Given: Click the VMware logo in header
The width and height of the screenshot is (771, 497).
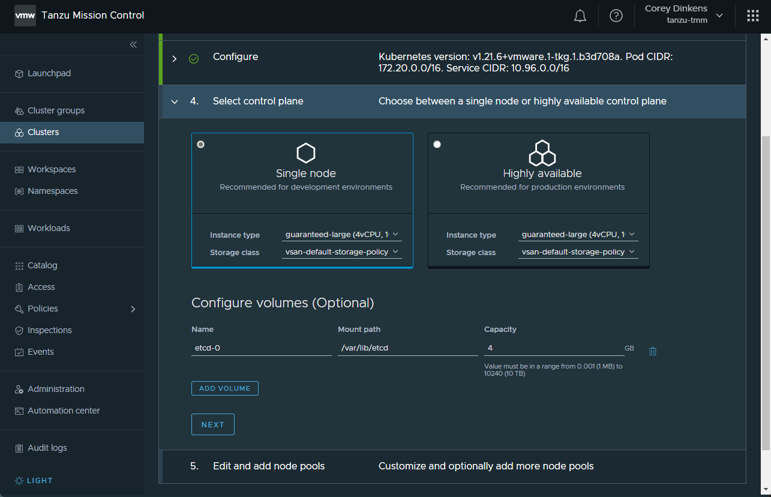Looking at the screenshot, I should (x=25, y=16).
